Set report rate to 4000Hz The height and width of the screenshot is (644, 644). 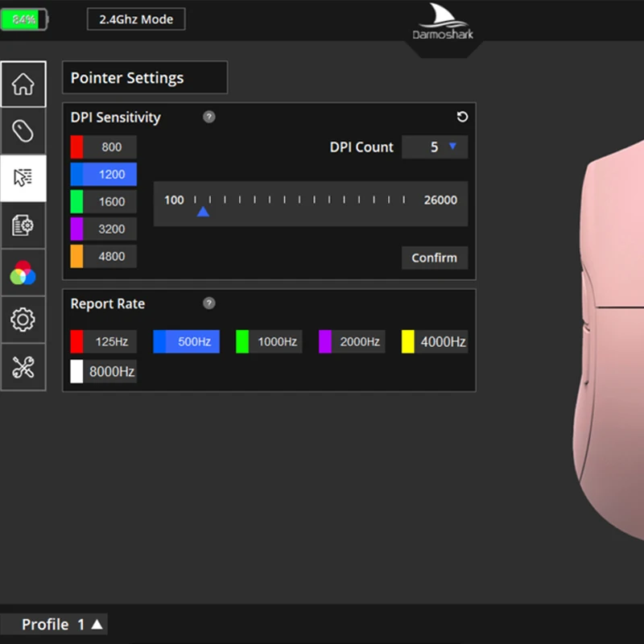pos(435,341)
